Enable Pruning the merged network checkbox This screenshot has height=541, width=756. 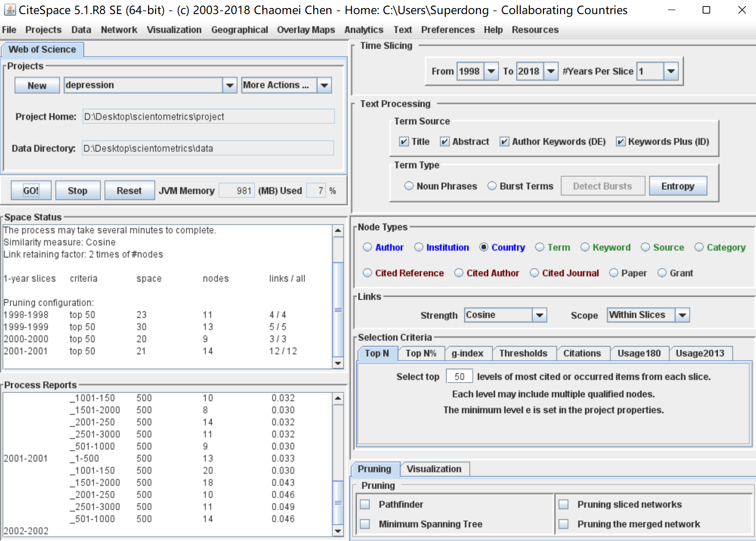point(564,524)
